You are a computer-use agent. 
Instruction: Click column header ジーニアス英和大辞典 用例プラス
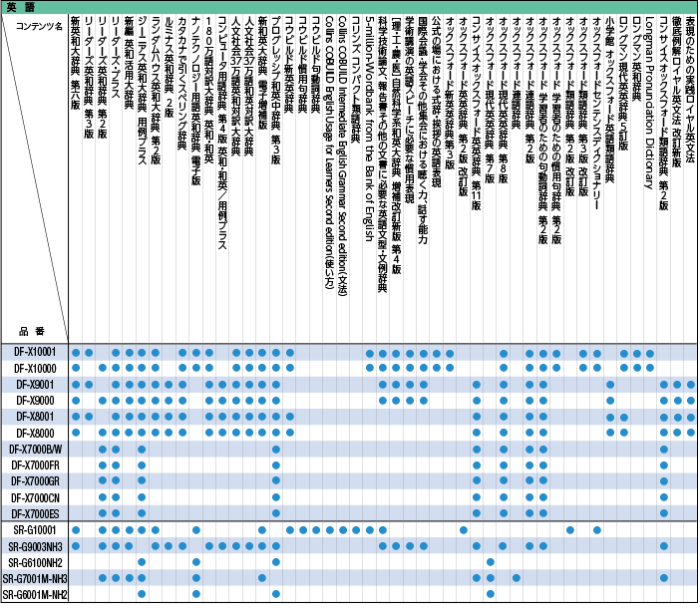tap(143, 91)
